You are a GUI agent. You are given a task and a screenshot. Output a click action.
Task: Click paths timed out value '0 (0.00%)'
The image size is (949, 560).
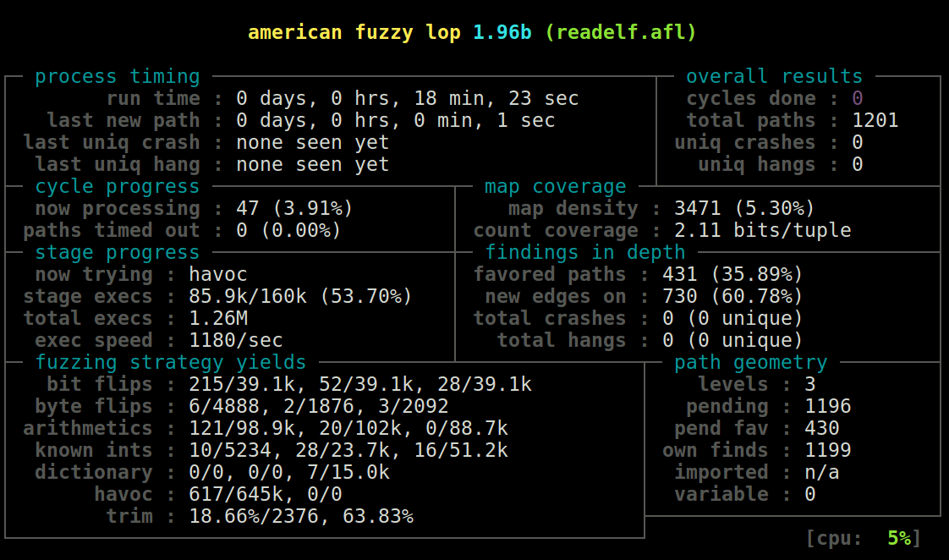pyautogui.click(x=288, y=231)
